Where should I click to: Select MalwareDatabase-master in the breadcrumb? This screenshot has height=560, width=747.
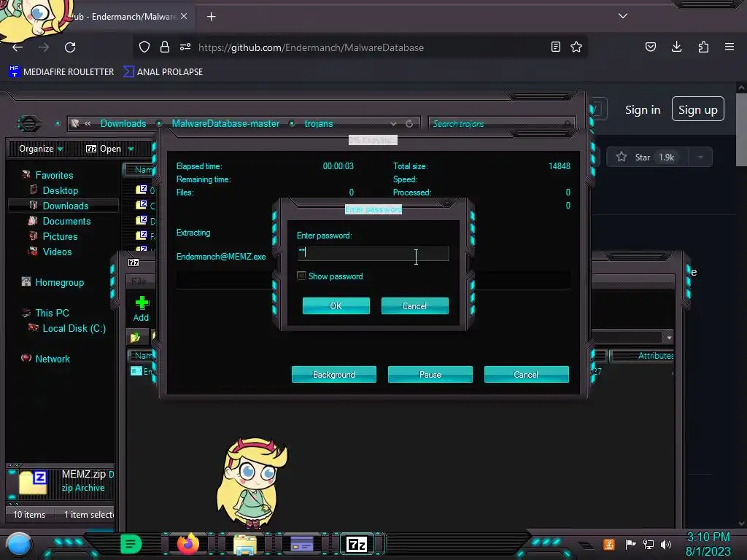coord(225,124)
